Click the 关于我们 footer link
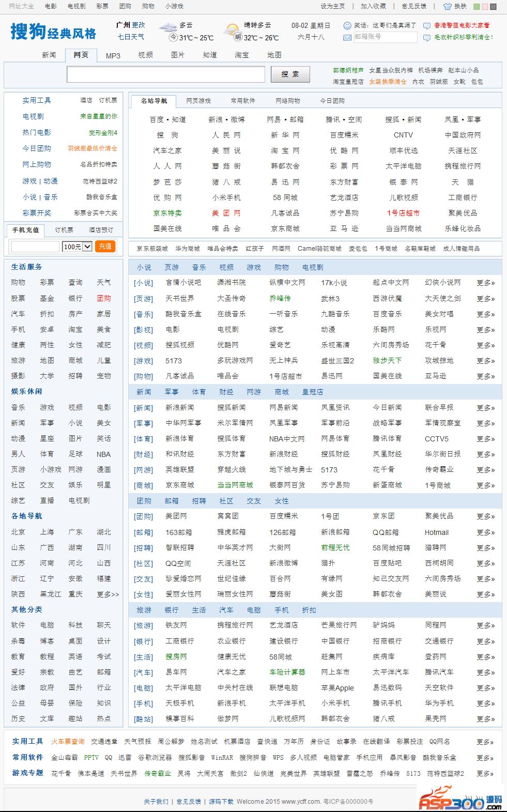 pyautogui.click(x=156, y=802)
